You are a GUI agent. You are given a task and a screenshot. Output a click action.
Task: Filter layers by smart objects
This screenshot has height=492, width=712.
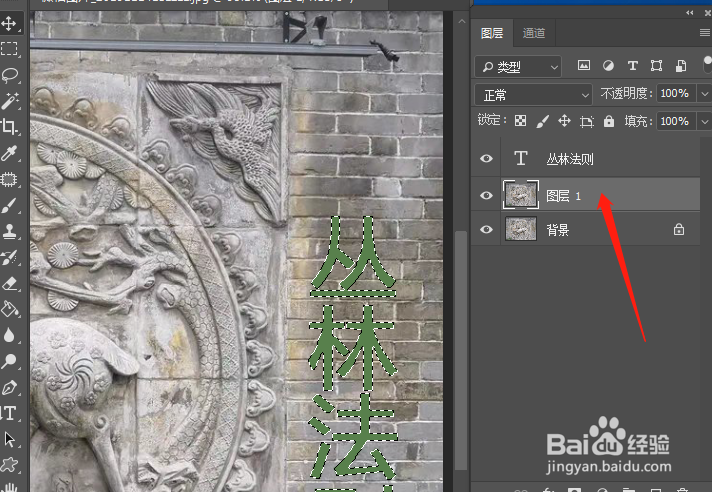[681, 66]
